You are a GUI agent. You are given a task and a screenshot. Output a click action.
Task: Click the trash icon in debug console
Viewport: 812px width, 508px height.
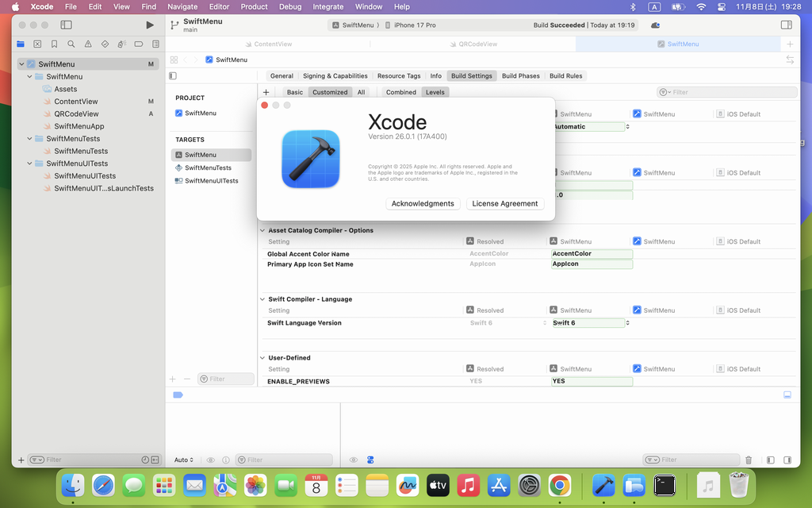[749, 460]
